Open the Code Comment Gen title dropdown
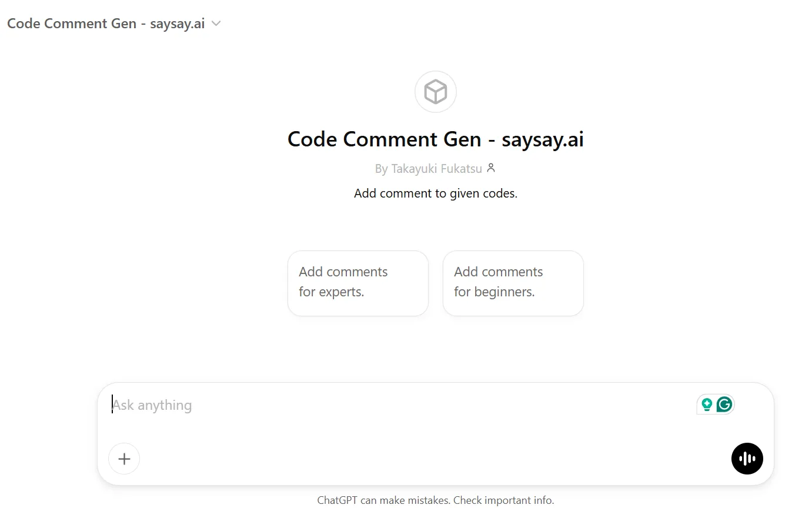This screenshot has height=508, width=812. pyautogui.click(x=113, y=24)
